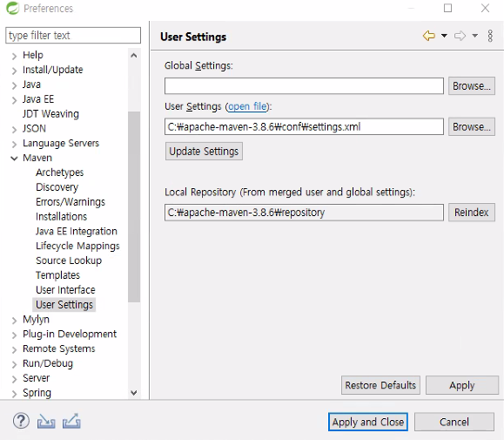
Task: Open the forward history dropdown arrow
Action: coord(474,36)
